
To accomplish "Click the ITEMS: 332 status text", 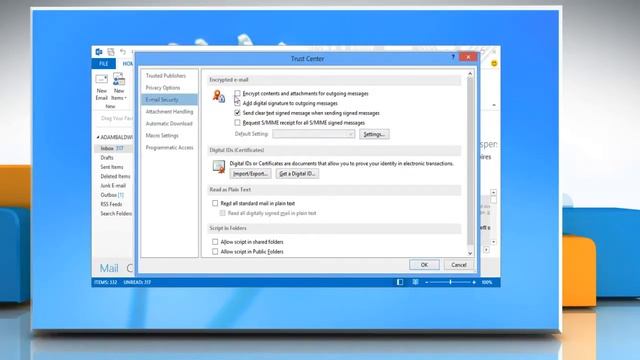I will pyautogui.click(x=106, y=282).
